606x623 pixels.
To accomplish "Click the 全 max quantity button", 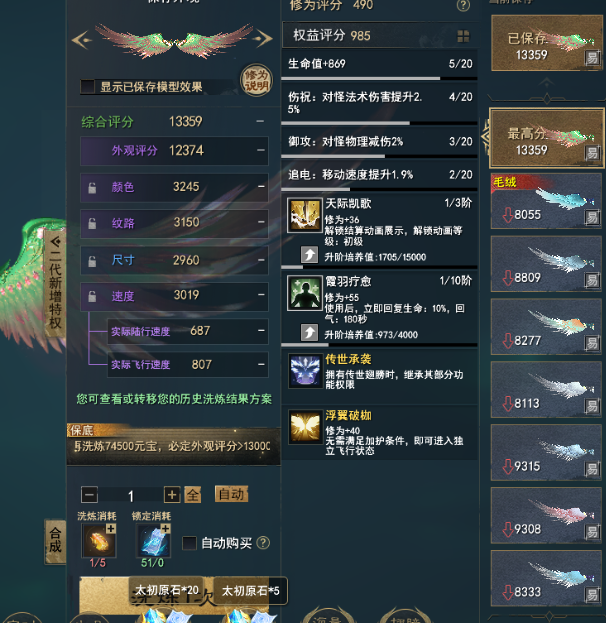I will (193, 495).
